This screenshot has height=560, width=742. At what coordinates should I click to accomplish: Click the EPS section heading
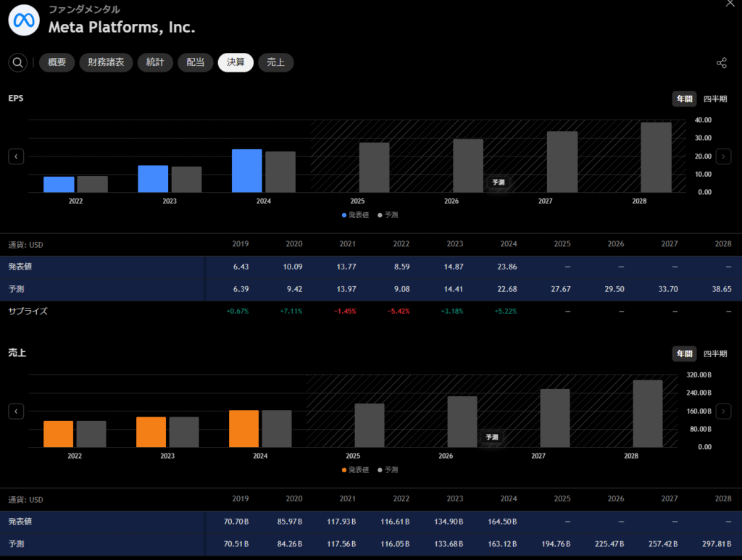[16, 99]
